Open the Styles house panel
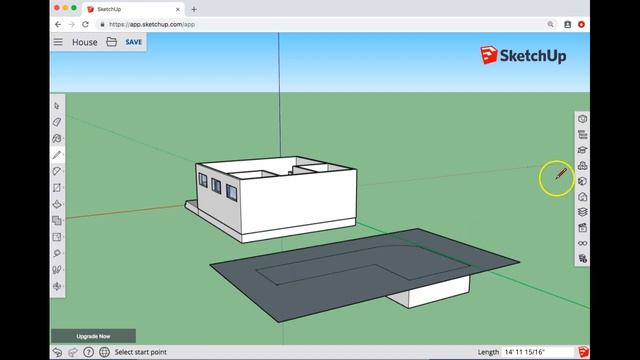 [582, 196]
